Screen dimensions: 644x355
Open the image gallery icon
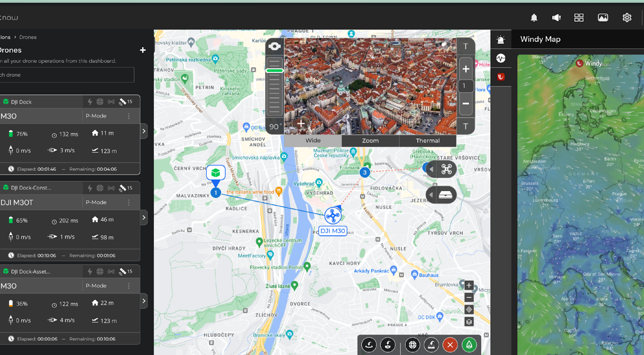click(x=603, y=17)
